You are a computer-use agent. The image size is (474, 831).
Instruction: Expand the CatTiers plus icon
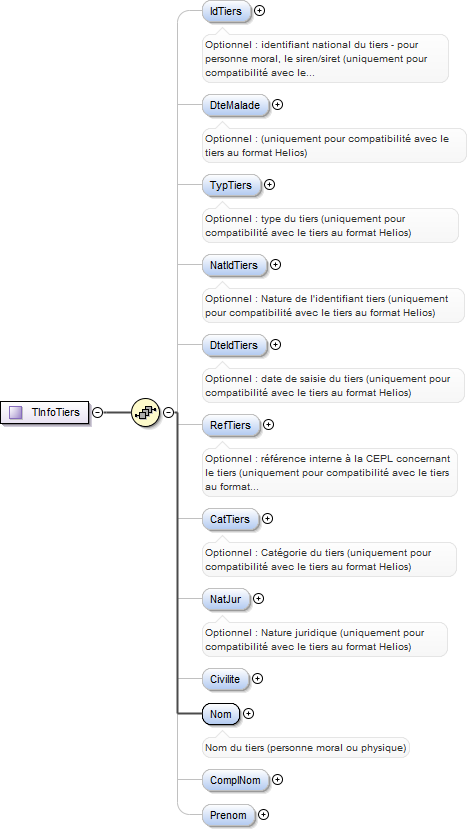(x=267, y=519)
